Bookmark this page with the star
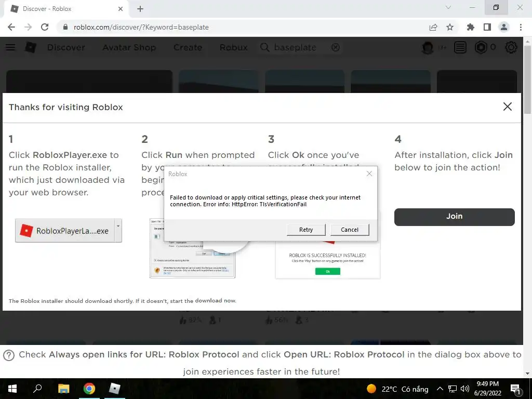 point(450,27)
